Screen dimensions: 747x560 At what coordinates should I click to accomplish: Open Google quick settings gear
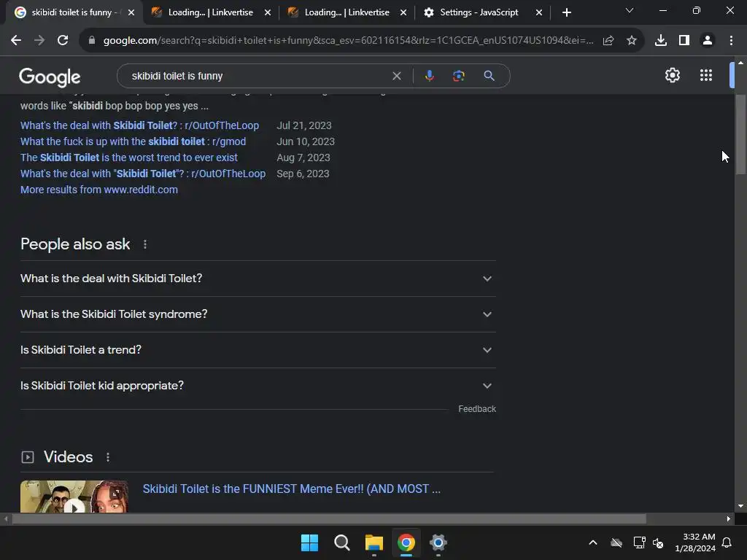point(672,75)
